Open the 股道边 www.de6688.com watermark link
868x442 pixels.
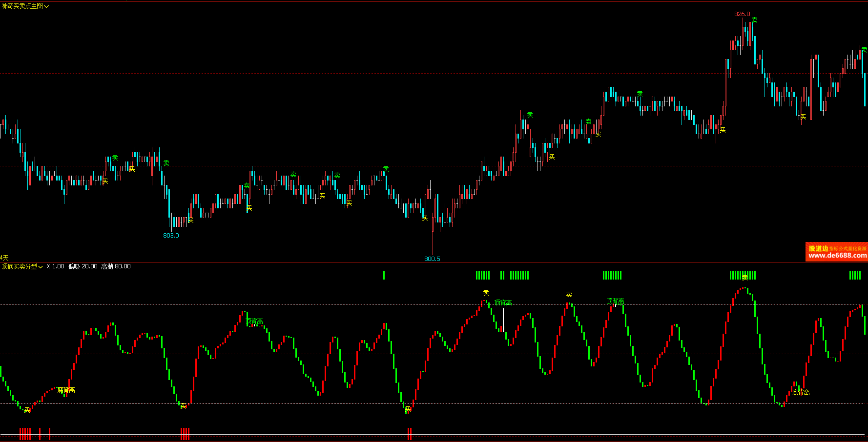[x=837, y=252]
